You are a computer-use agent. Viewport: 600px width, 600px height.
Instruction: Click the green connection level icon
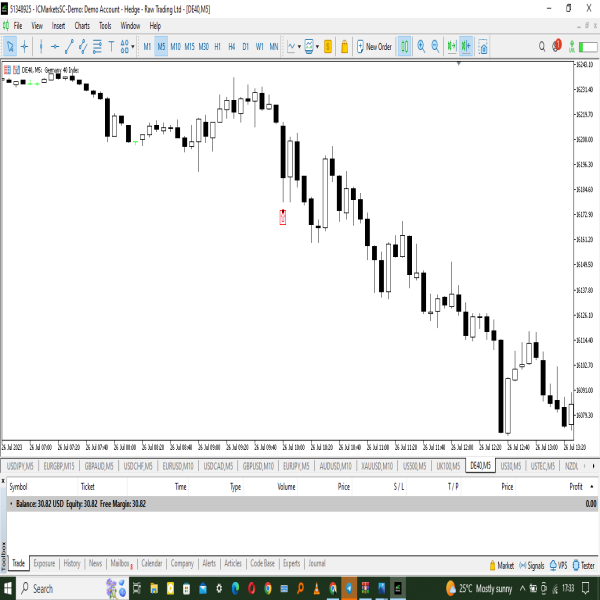[x=572, y=47]
